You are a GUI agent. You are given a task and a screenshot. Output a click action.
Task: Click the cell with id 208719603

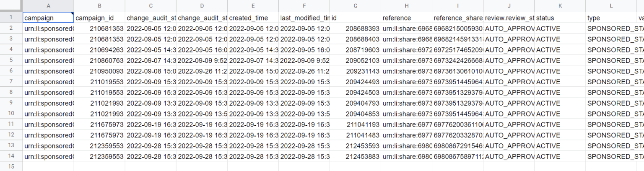[x=362, y=50]
